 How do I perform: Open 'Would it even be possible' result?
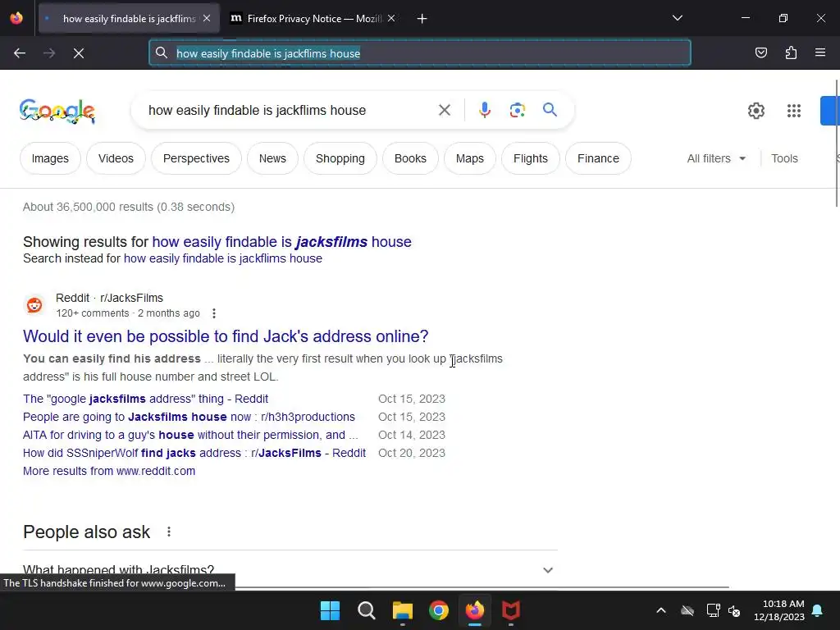[226, 336]
